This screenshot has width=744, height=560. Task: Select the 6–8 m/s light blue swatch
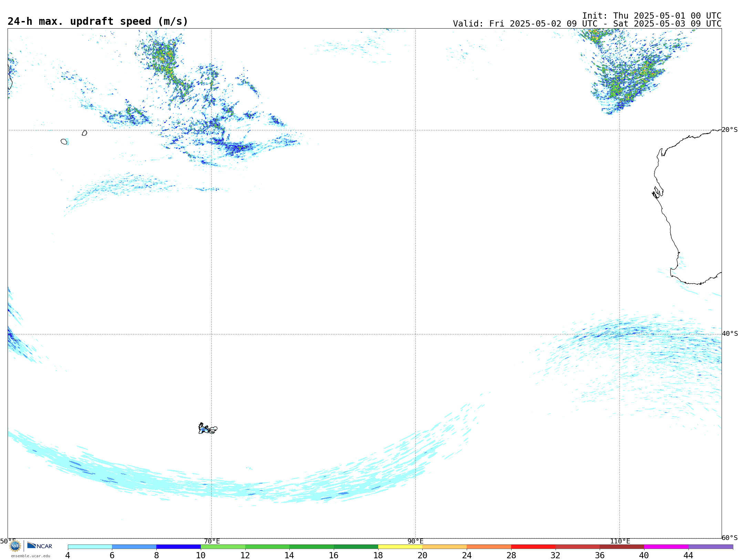tap(134, 547)
